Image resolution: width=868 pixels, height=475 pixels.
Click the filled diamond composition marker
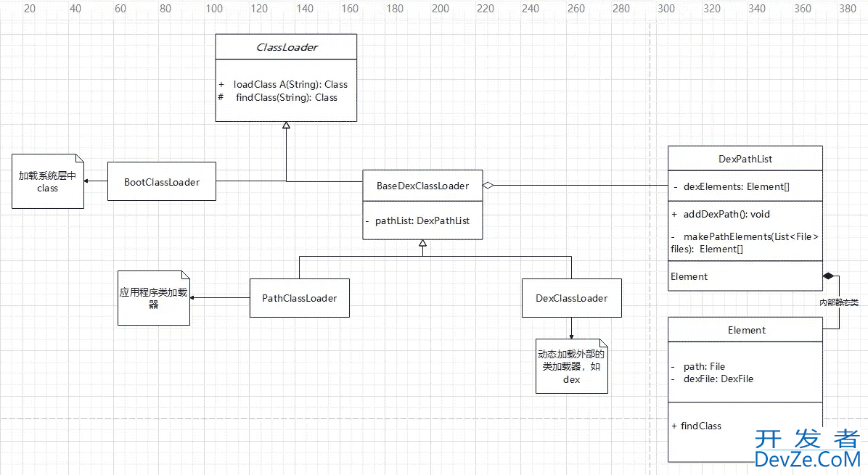[x=828, y=276]
